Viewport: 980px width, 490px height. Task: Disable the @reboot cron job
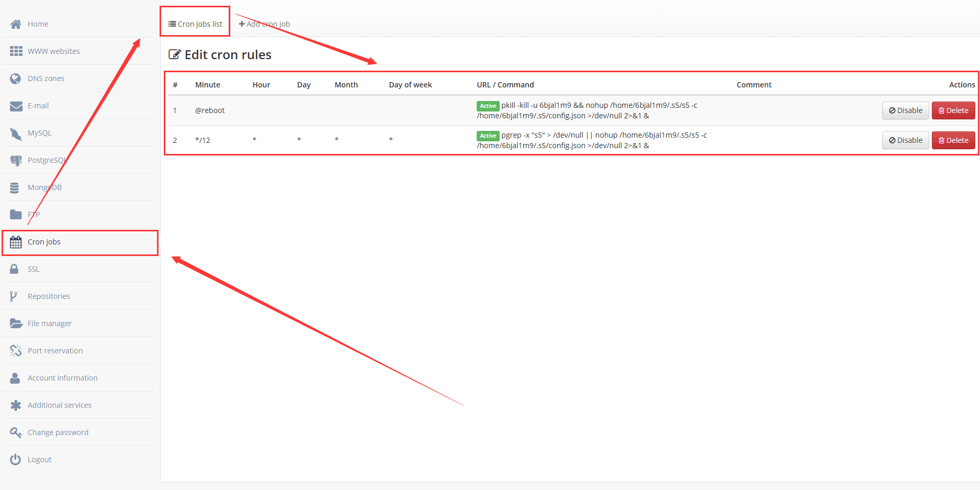(905, 110)
